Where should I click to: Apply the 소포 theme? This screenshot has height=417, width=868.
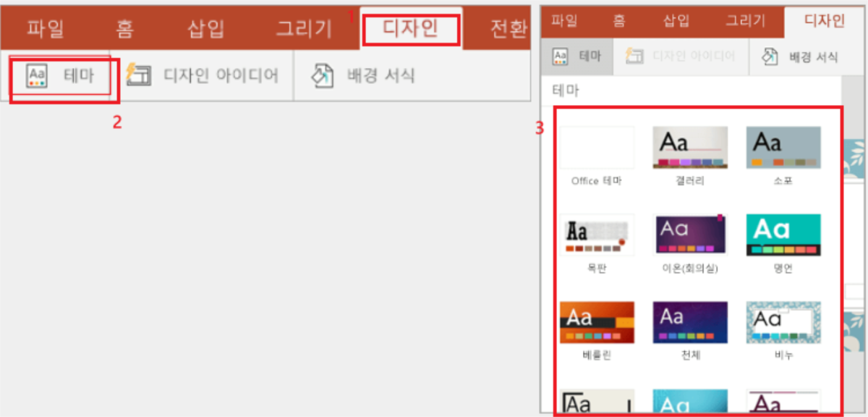coord(783,147)
